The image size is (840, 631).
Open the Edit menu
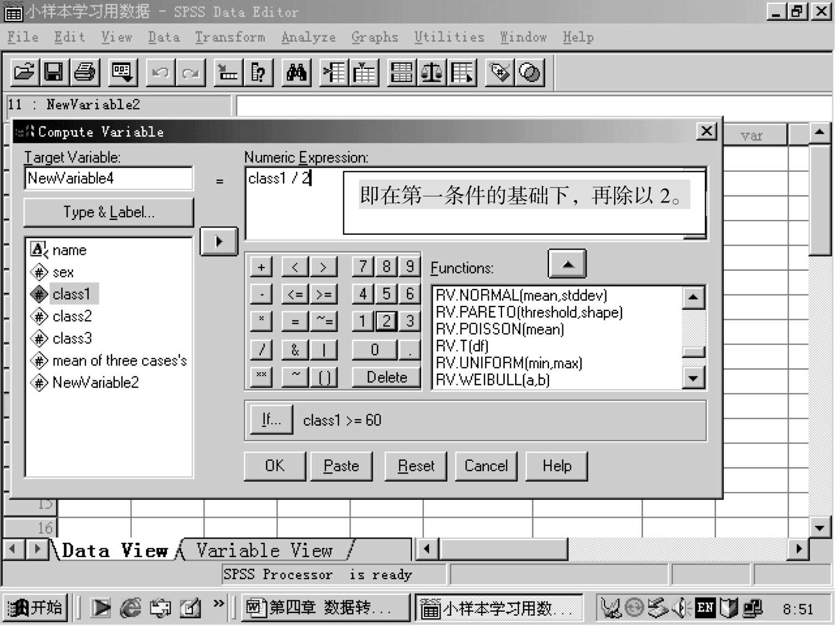coord(69,37)
